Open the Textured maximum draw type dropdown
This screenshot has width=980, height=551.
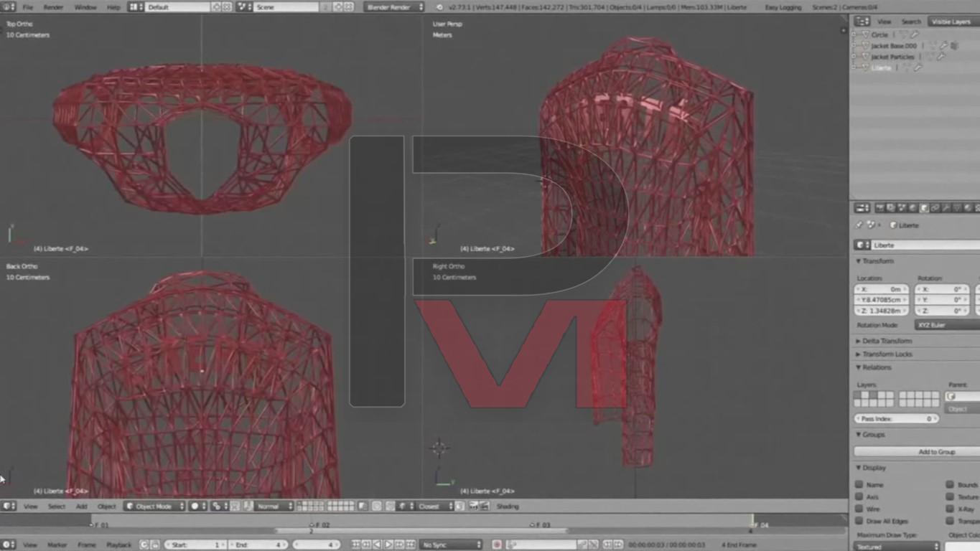click(897, 547)
